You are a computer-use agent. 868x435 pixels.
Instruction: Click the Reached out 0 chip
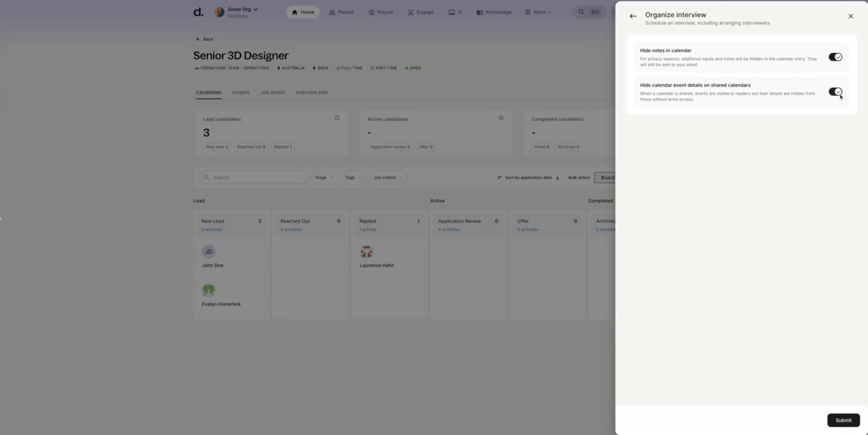(251, 147)
